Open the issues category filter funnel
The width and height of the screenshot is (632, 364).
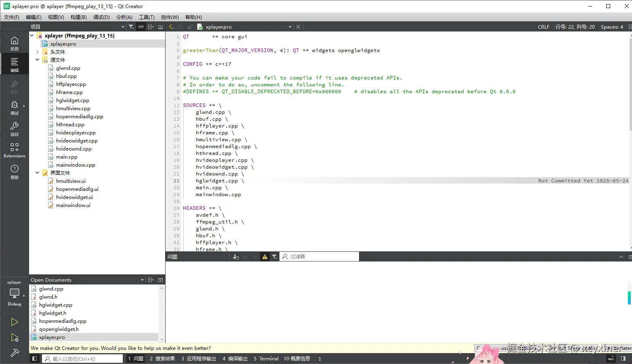[x=275, y=257]
